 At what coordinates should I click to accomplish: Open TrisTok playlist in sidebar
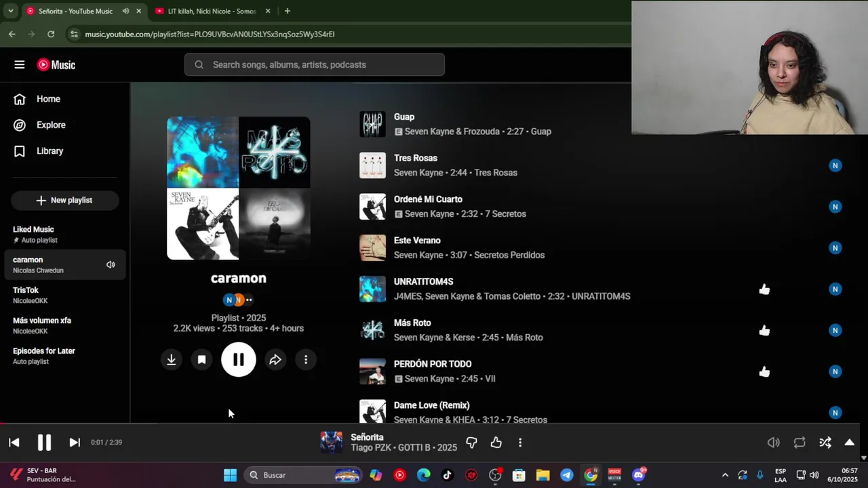coord(64,295)
